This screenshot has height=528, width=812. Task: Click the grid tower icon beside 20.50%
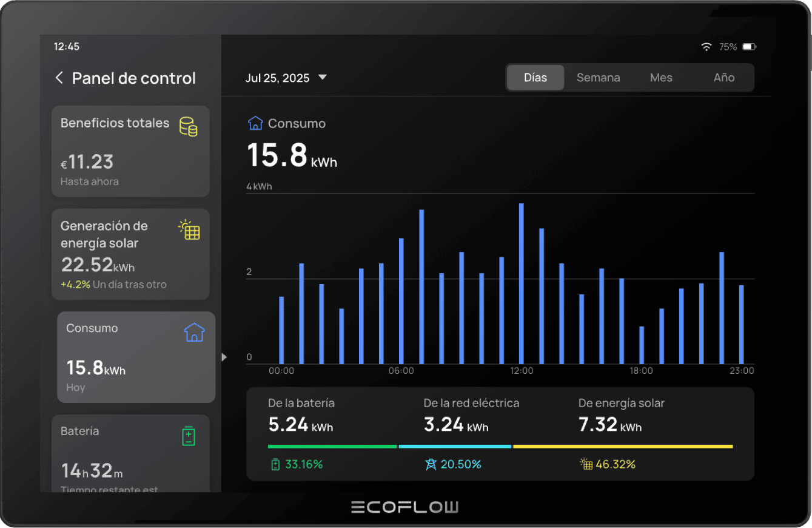tap(431, 464)
